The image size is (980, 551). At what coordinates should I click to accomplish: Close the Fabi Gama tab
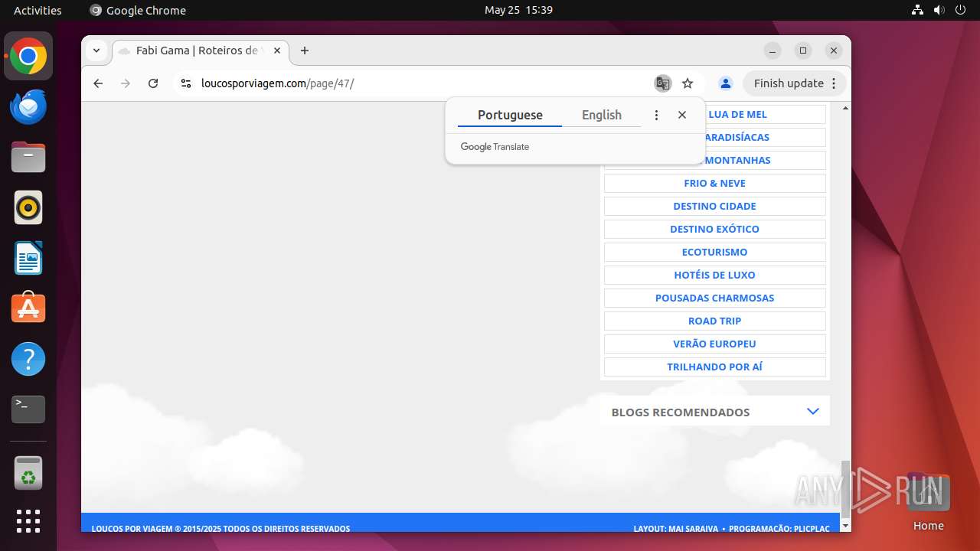coord(277,51)
